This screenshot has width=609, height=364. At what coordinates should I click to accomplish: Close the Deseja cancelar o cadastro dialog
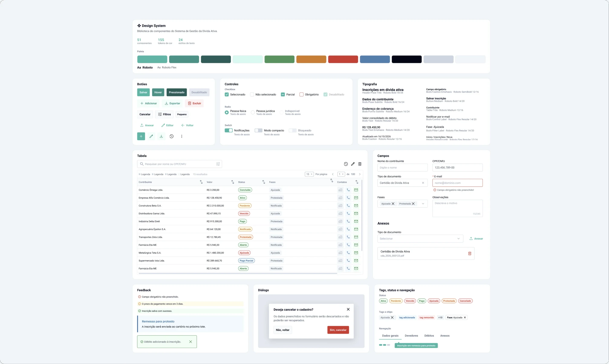pos(348,309)
